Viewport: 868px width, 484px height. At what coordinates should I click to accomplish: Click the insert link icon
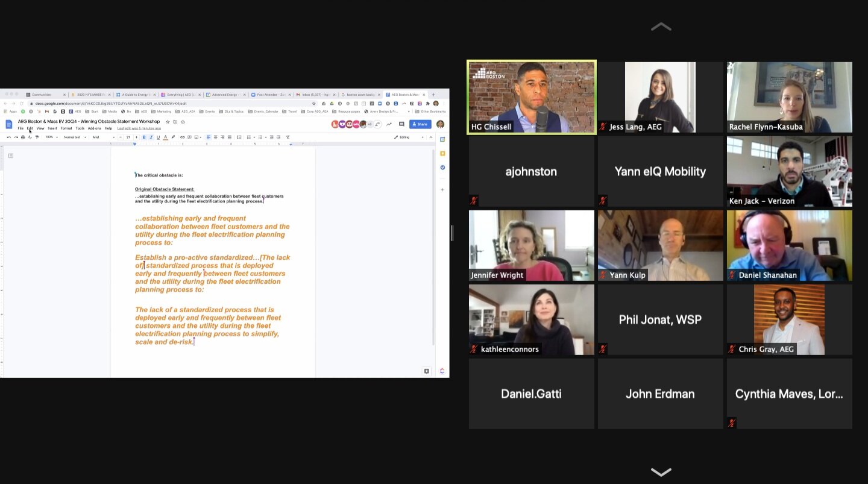[x=183, y=137]
